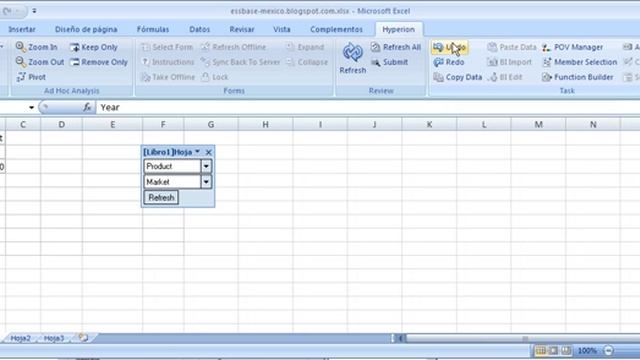Click Take Offline in Forms group
Viewport: 640px width, 360px height.
(168, 77)
